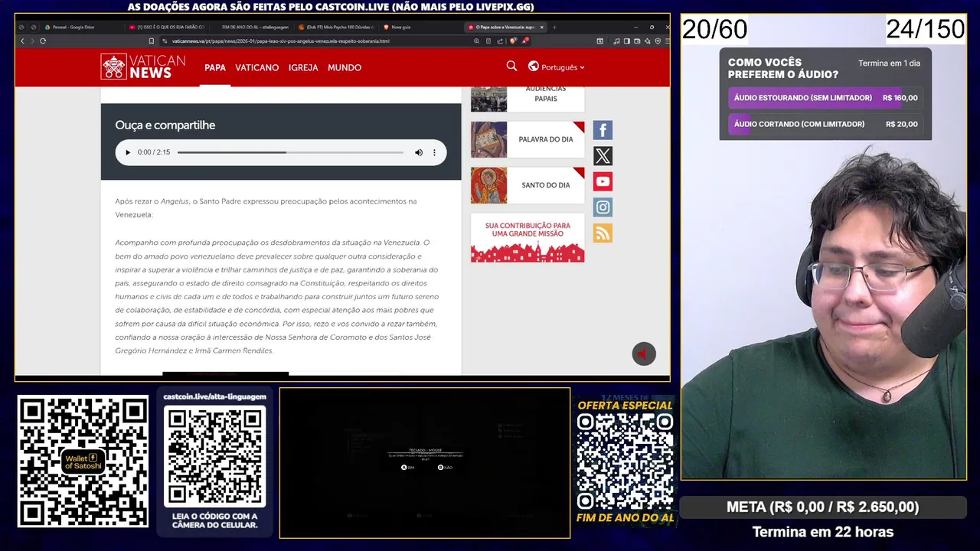Viewport: 980px width, 551px height.
Task: Click the Wallet of Satoshi QR code
Action: 83,461
